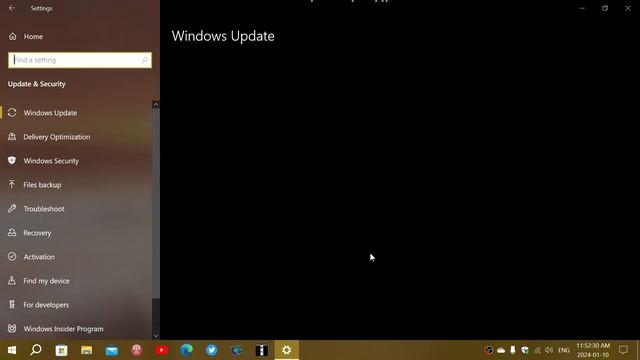The image size is (640, 360).
Task: Click the Troubleshoot wrench icon
Action: (x=12, y=209)
